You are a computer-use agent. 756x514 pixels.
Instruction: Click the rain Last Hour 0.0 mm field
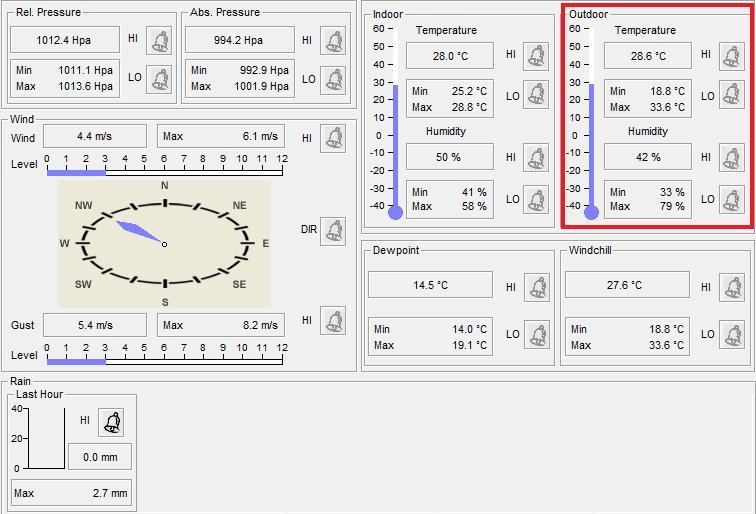pyautogui.click(x=99, y=457)
